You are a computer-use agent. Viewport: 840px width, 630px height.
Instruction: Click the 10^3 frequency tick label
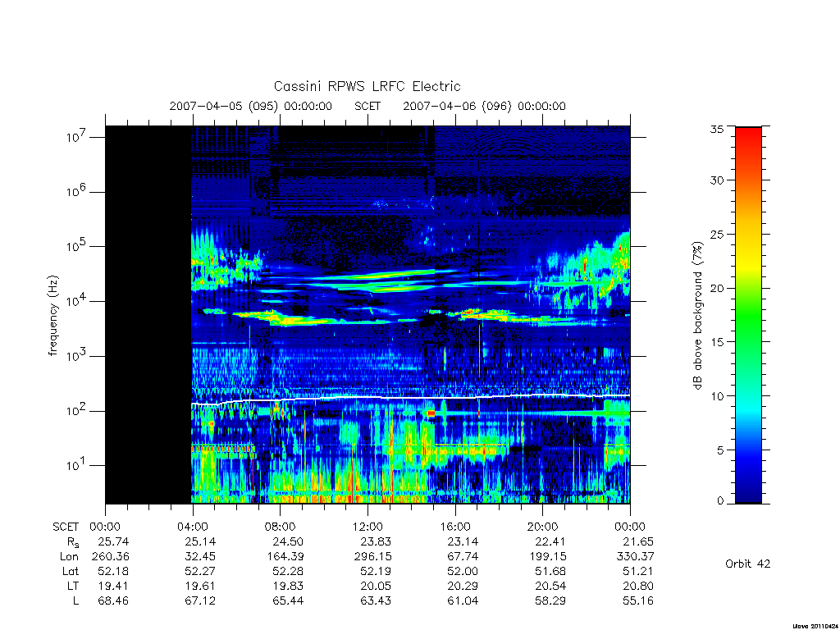click(77, 355)
